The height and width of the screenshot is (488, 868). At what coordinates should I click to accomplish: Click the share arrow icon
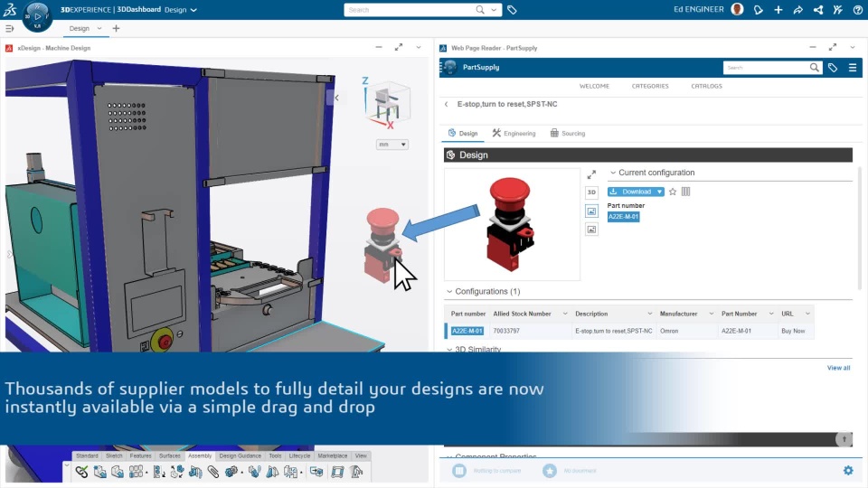click(798, 10)
